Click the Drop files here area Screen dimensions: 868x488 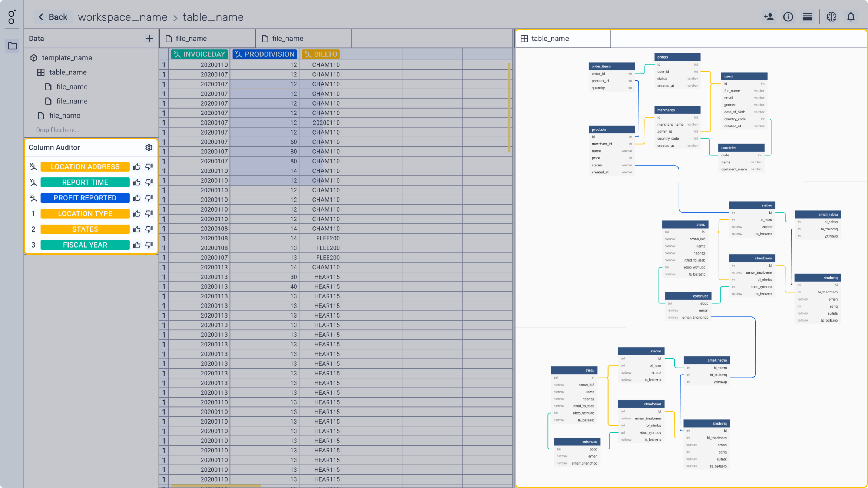tap(58, 130)
